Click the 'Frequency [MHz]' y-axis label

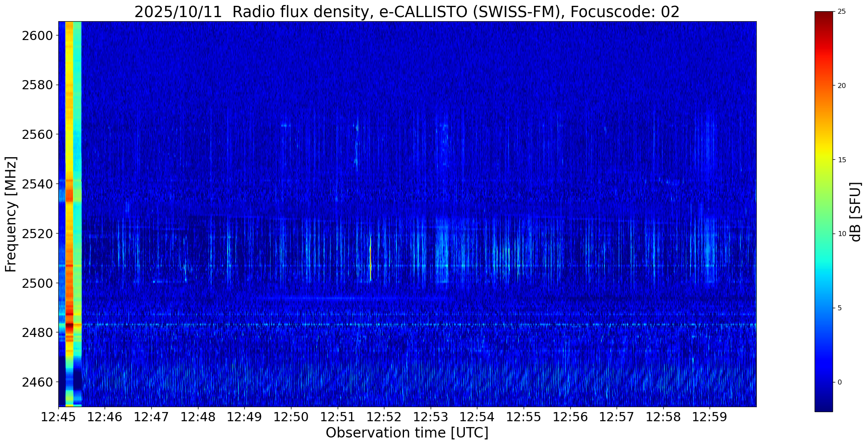click(11, 214)
